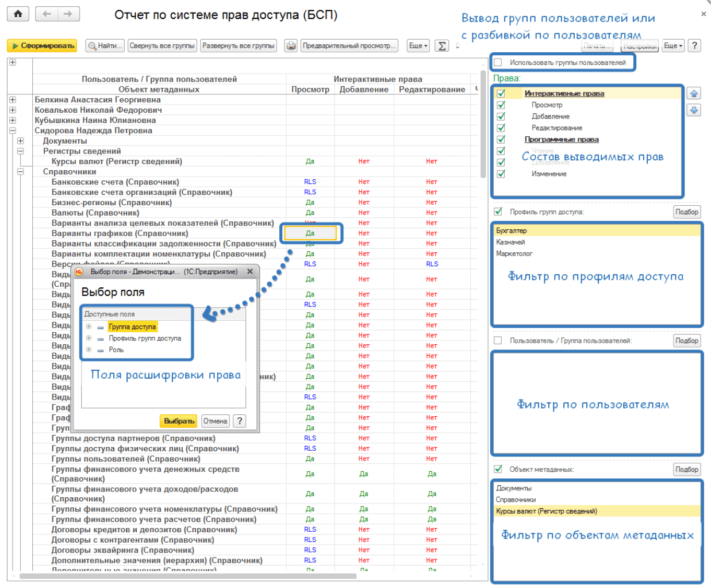The image size is (711, 588).
Task: Enable 'Пользователь / Группа пользователей' filter checkbox
Action: (x=498, y=341)
